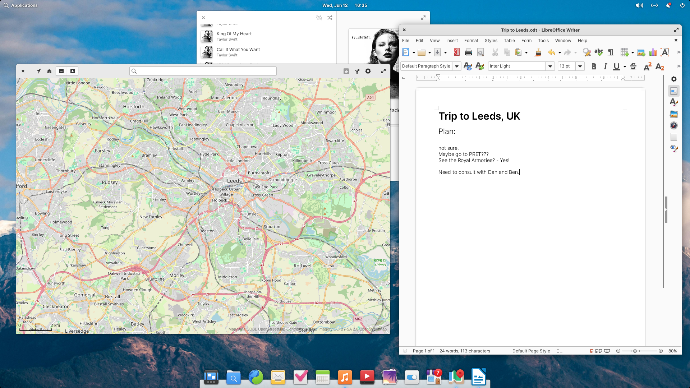Click Default Page Style in status bar

[531, 351]
